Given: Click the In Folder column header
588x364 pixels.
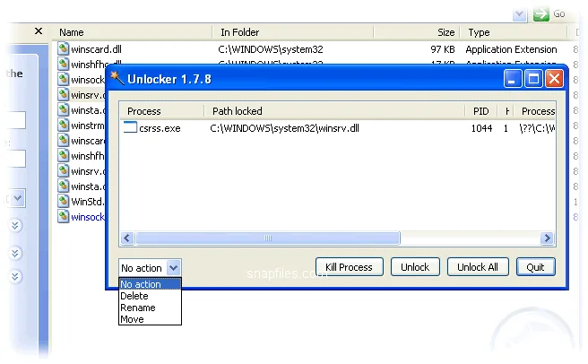Looking at the screenshot, I should point(292,32).
